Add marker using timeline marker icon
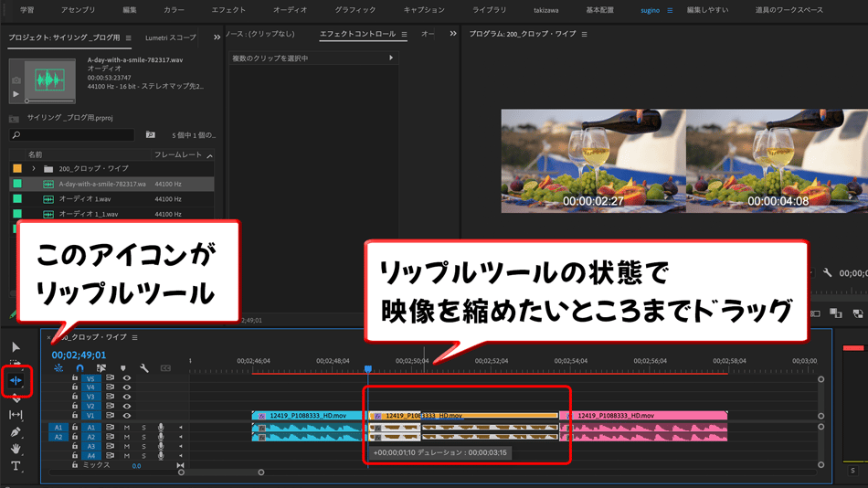Screen dimensions: 868x488 tap(122, 368)
